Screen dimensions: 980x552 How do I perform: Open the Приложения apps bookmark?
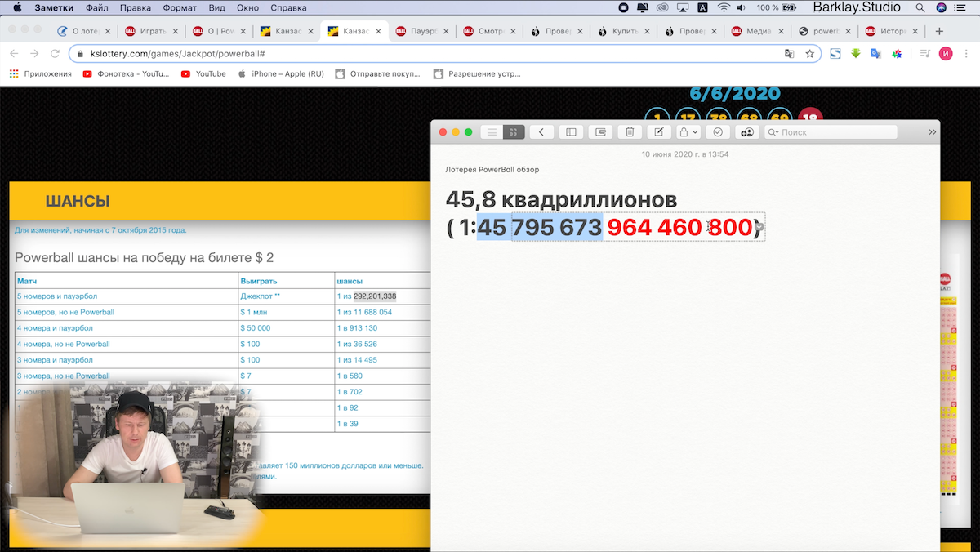(41, 73)
